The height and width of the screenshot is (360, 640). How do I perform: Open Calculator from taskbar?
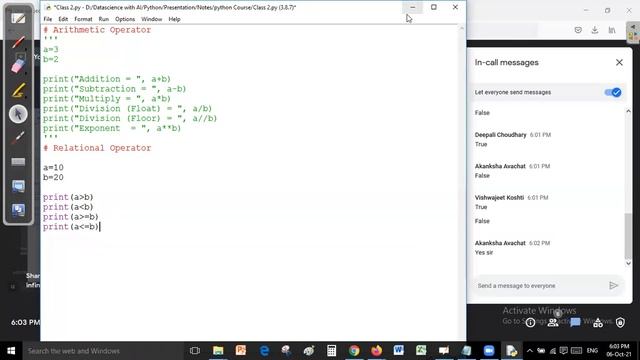coord(331,351)
